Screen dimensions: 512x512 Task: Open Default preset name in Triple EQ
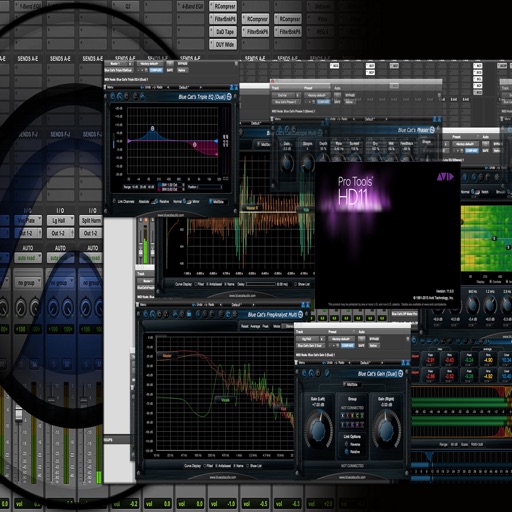click(184, 87)
